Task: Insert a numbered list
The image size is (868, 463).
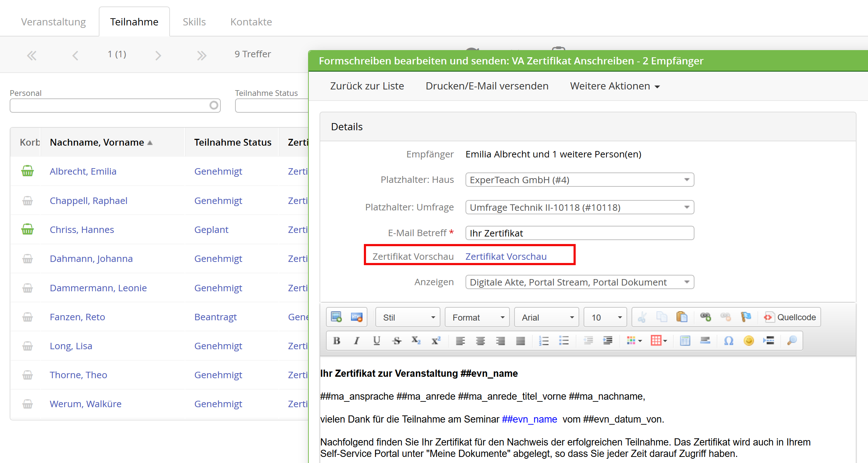Action: pos(544,341)
